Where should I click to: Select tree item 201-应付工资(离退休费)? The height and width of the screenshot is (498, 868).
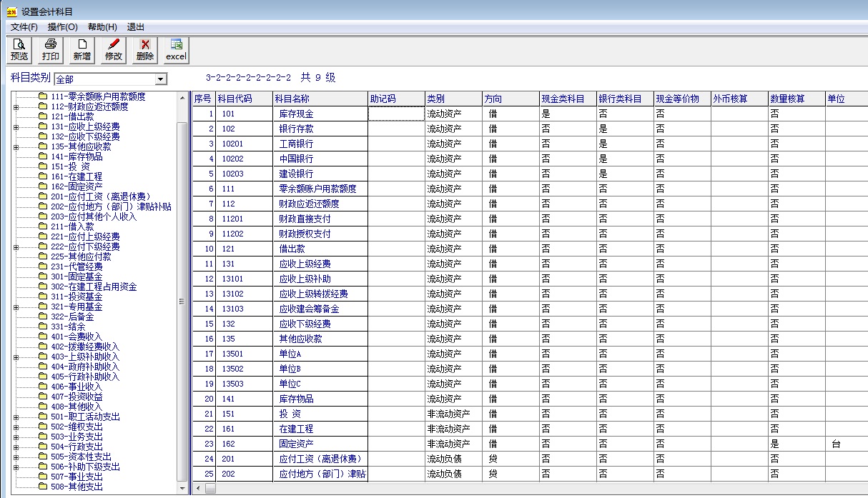pos(101,196)
